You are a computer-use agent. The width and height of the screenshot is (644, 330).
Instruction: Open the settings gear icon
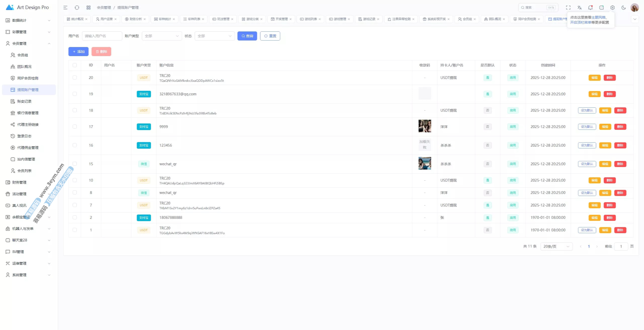(613, 8)
